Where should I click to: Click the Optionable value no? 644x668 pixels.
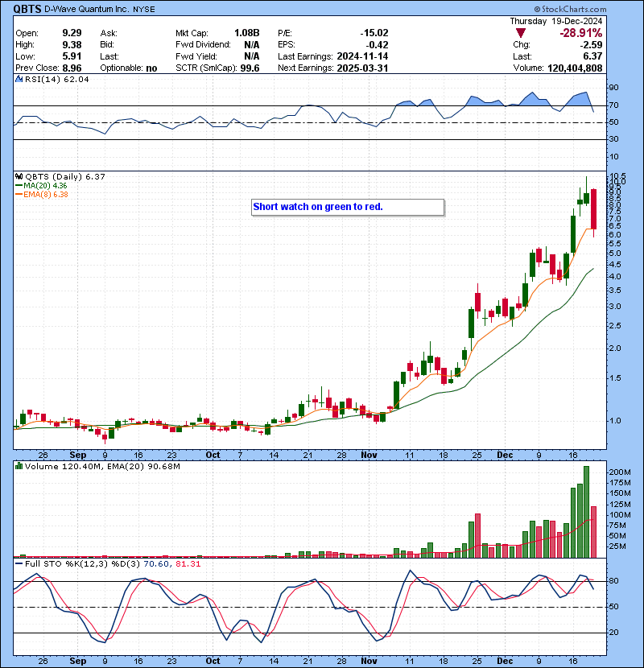click(x=151, y=68)
